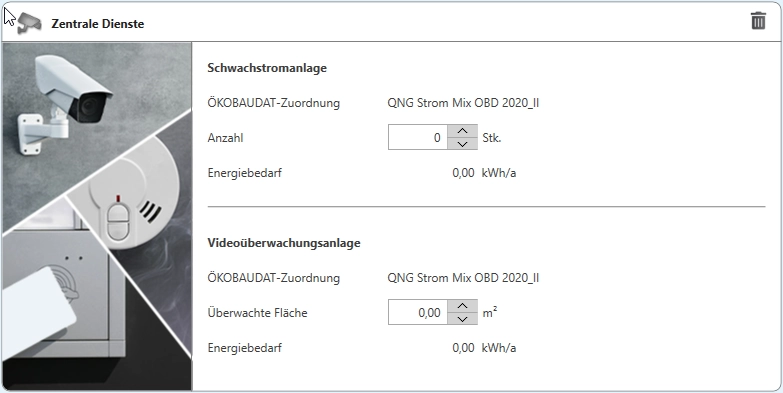This screenshot has width=783, height=393.
Task: Delete the Zentrale Dienste entry with trash icon
Action: pos(758,21)
